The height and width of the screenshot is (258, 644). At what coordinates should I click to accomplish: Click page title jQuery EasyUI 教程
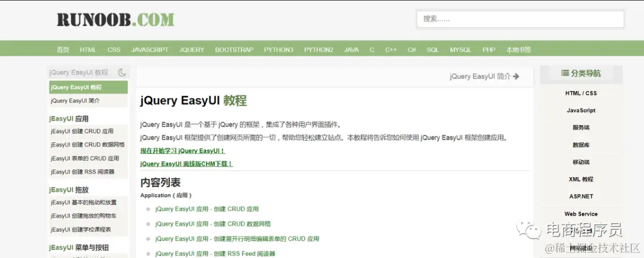pyautogui.click(x=193, y=101)
